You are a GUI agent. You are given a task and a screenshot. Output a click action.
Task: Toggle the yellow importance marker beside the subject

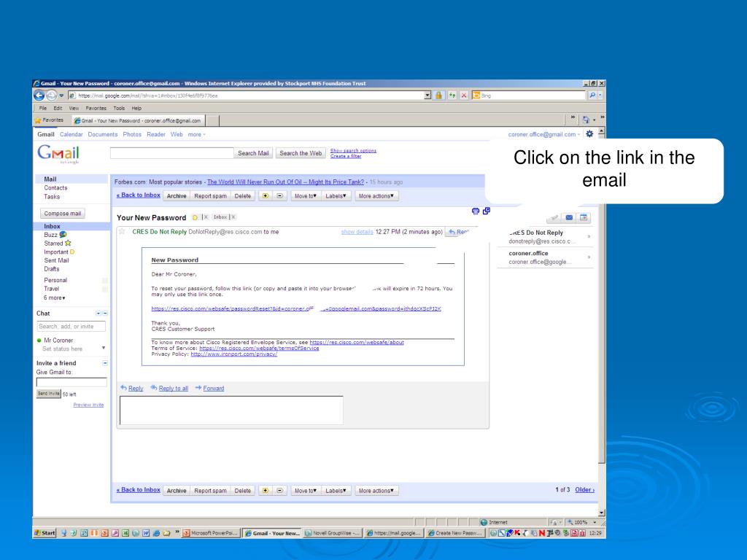(195, 217)
